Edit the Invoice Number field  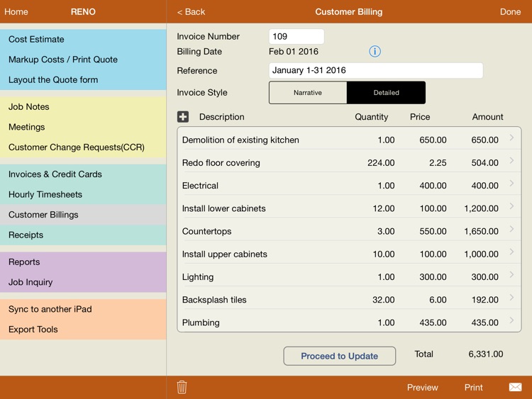[x=297, y=36]
